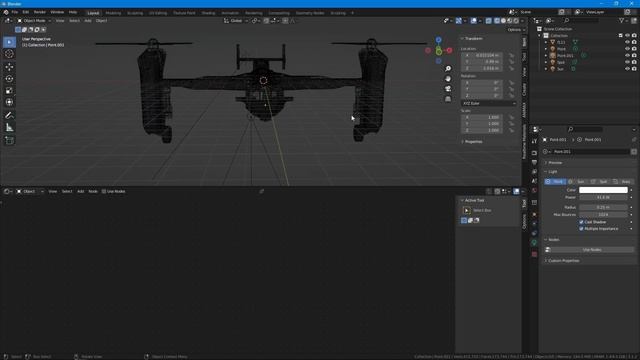
Task: Toggle Multiple Importance checkbox
Action: click(581, 229)
